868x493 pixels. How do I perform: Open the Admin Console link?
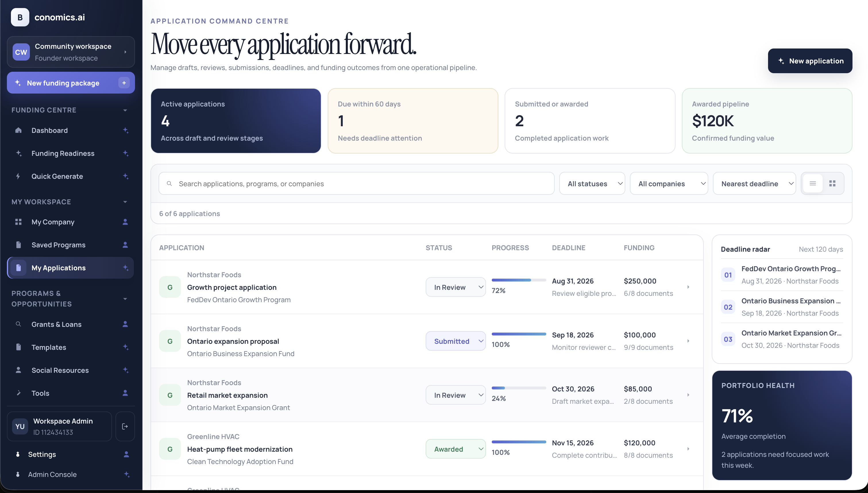click(70, 475)
